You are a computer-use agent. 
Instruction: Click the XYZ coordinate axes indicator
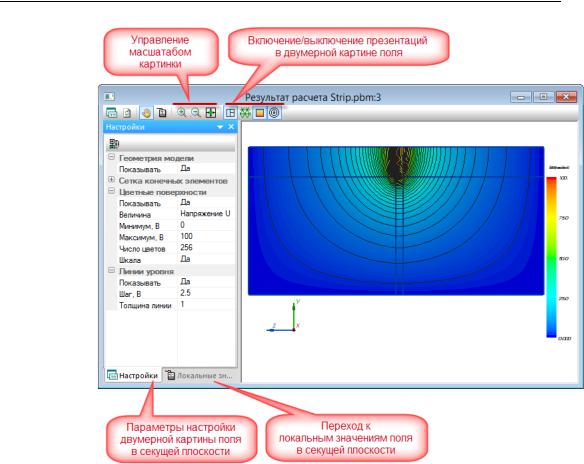pyautogui.click(x=283, y=315)
